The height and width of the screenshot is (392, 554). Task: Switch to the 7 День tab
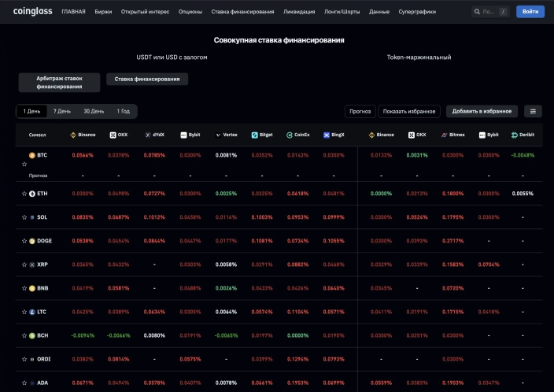point(61,111)
